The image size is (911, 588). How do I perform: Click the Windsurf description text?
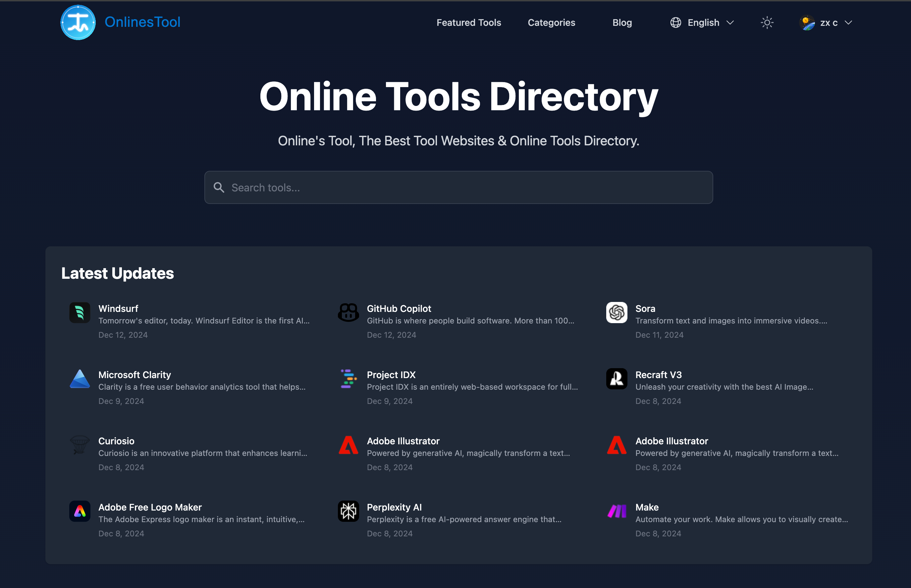pos(204,321)
